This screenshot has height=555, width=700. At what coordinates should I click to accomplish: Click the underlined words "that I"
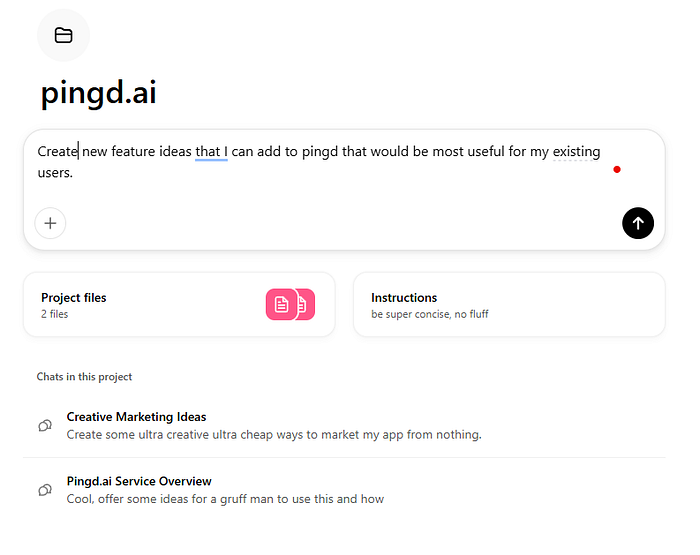(212, 151)
